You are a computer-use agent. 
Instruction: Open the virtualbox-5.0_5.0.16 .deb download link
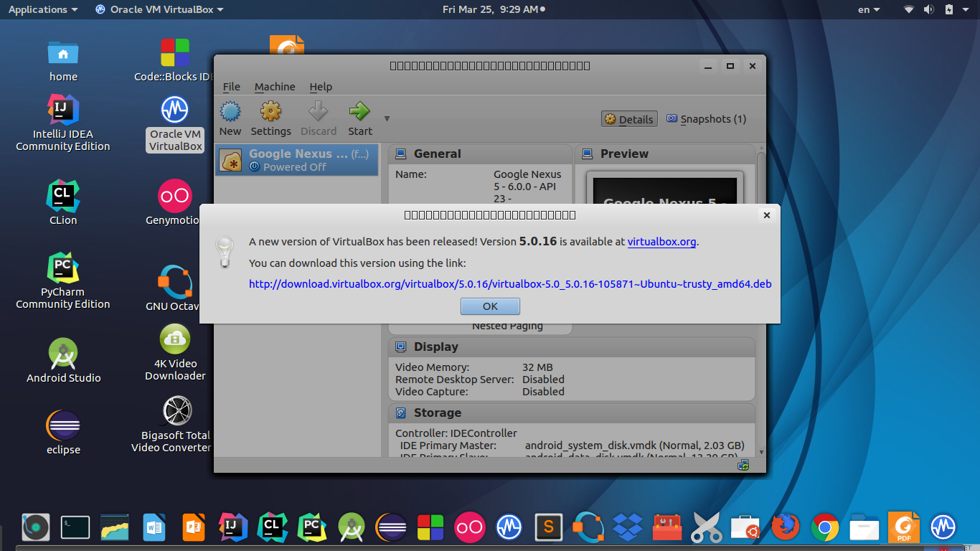pyautogui.click(x=510, y=284)
